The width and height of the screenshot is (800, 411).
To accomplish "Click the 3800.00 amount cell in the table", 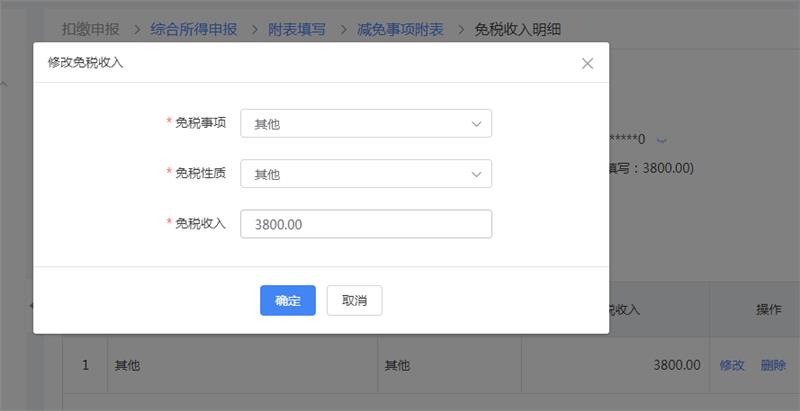I will click(676, 365).
